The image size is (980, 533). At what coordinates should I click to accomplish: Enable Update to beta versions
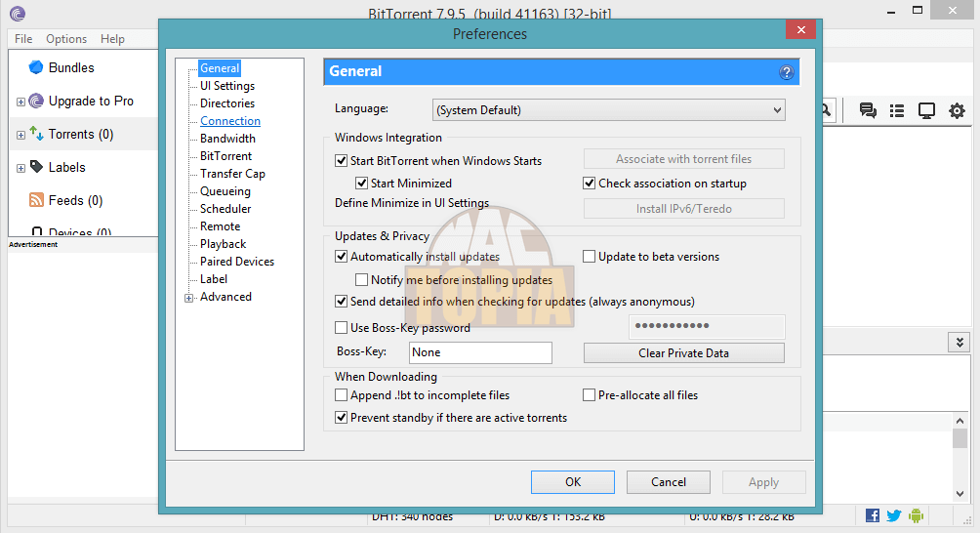tap(589, 256)
